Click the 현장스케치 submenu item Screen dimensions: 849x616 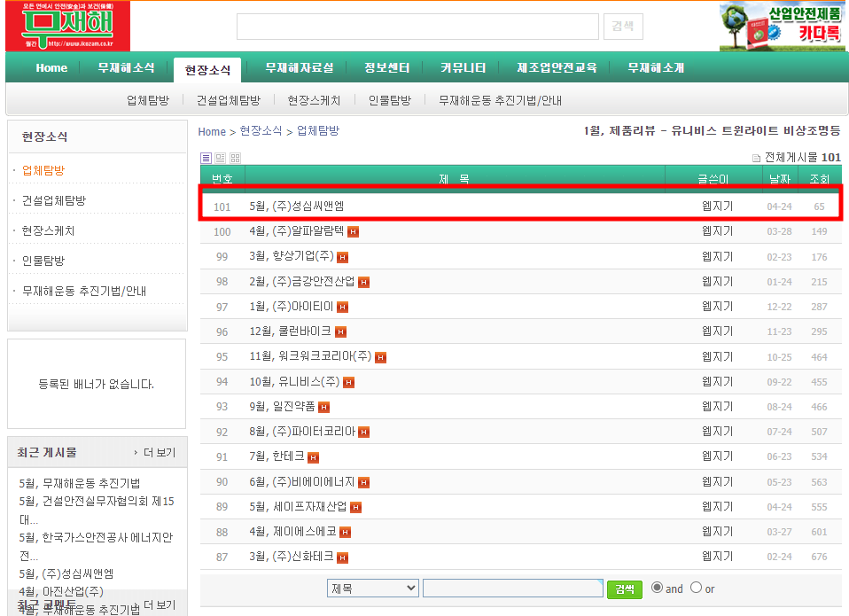314,100
